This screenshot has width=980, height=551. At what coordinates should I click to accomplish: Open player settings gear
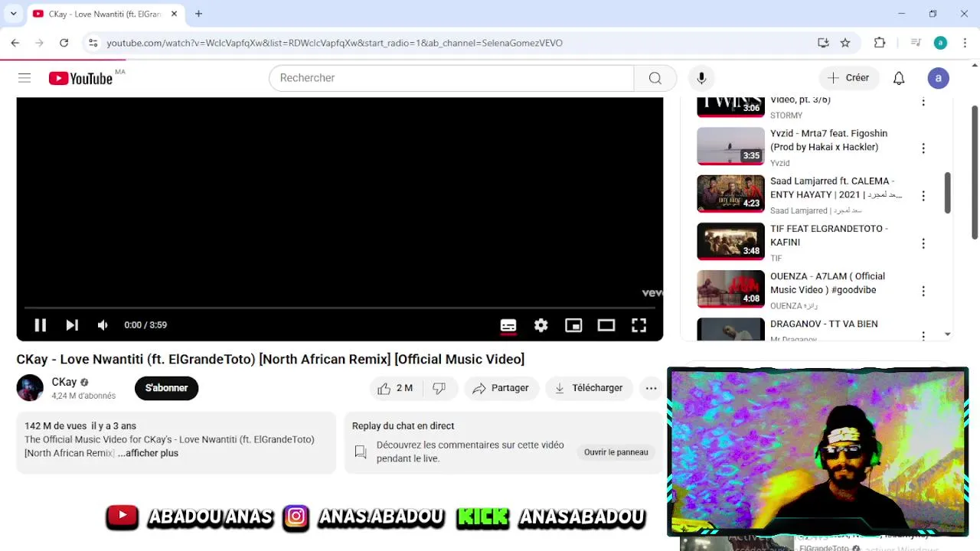pyautogui.click(x=541, y=325)
